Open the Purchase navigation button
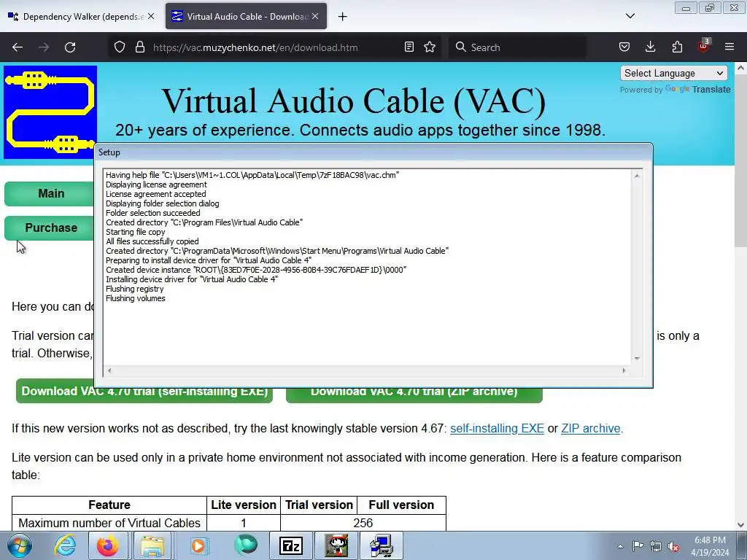 [50, 227]
